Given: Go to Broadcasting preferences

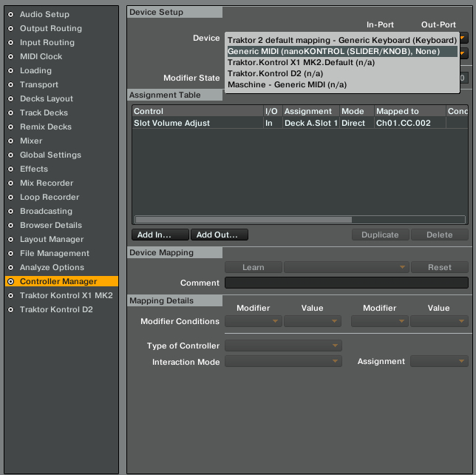Looking at the screenshot, I should [46, 211].
